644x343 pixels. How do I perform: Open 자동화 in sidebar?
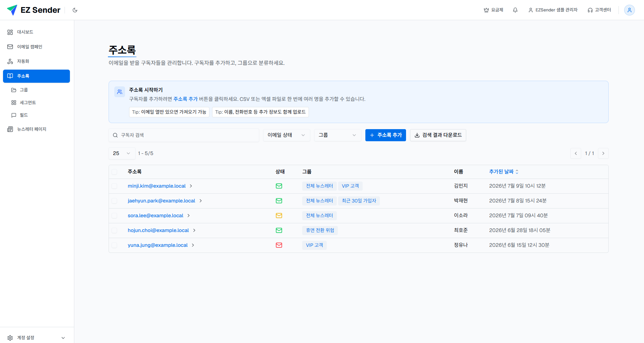click(36, 61)
